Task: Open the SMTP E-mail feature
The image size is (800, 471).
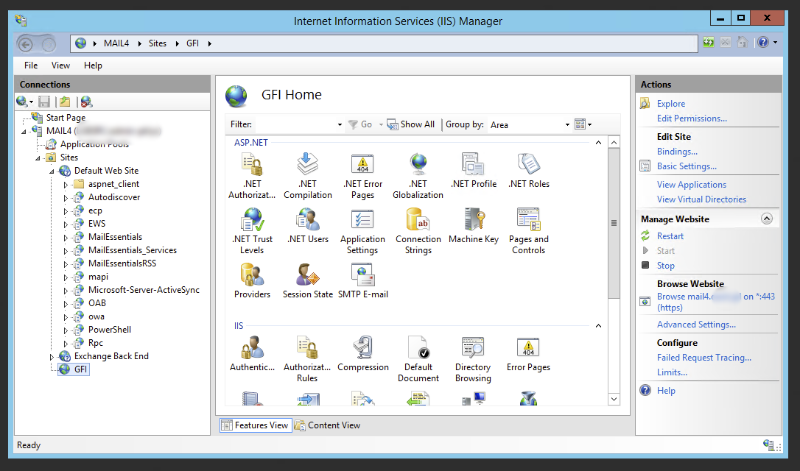Action: coord(363,281)
